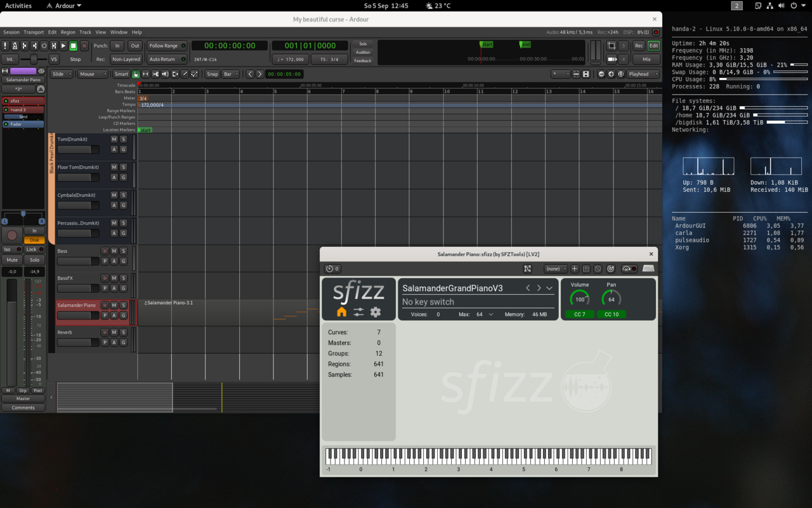Select the Grab mode hand tool
Viewport: 812px width, 508px height.
click(x=136, y=74)
